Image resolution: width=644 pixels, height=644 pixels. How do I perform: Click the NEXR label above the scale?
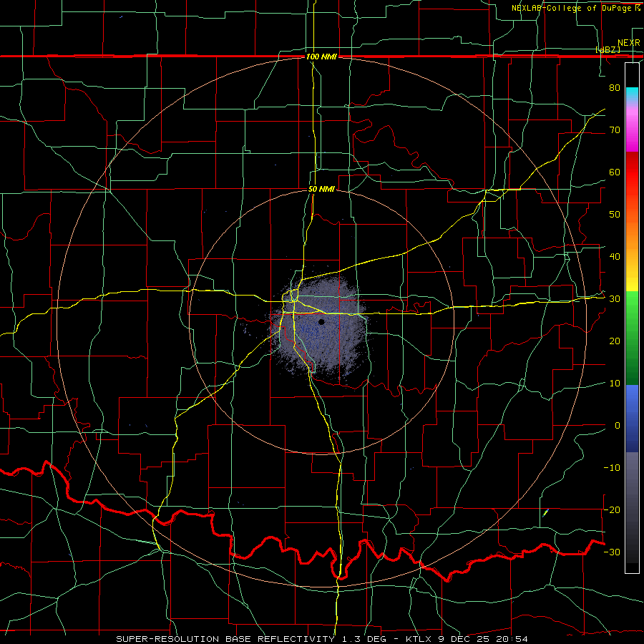tap(628, 43)
